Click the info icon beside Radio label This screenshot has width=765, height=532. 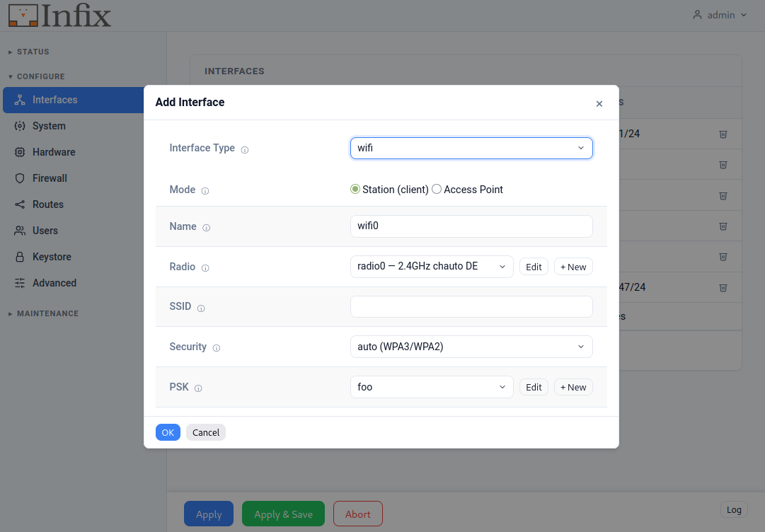[x=205, y=268]
